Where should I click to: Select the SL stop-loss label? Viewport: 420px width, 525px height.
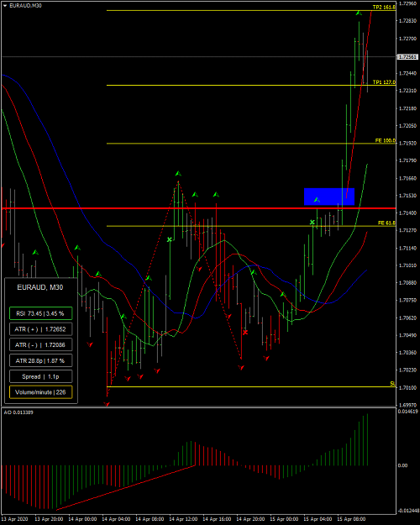[x=392, y=383]
